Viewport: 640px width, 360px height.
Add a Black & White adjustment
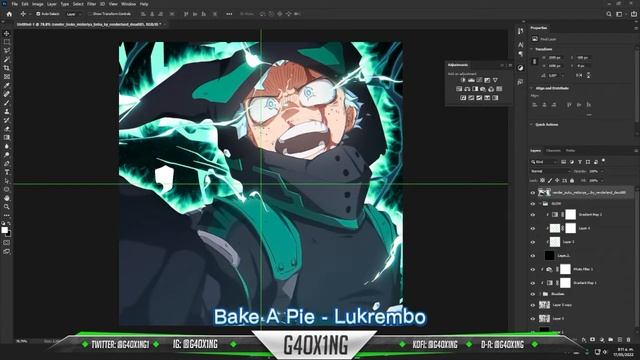click(475, 89)
